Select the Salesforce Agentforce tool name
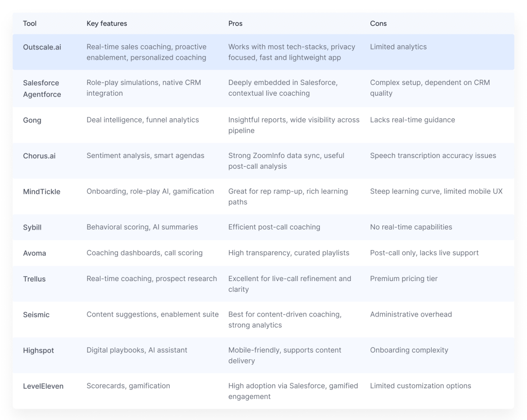Image resolution: width=527 pixels, height=420 pixels. tap(42, 89)
